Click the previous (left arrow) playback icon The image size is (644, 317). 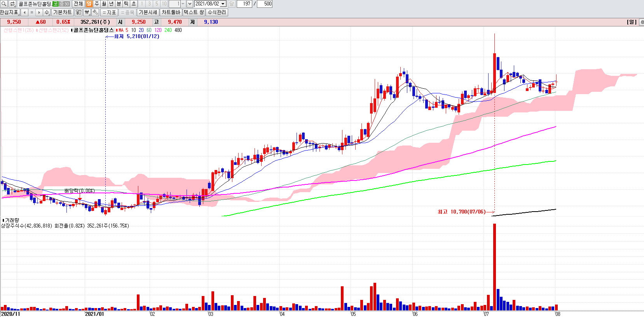[x=24, y=12]
